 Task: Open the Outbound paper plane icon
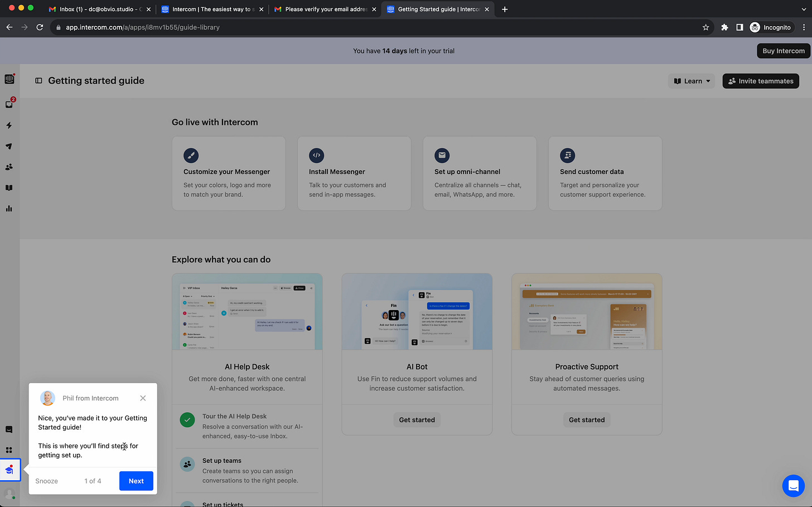(9, 146)
